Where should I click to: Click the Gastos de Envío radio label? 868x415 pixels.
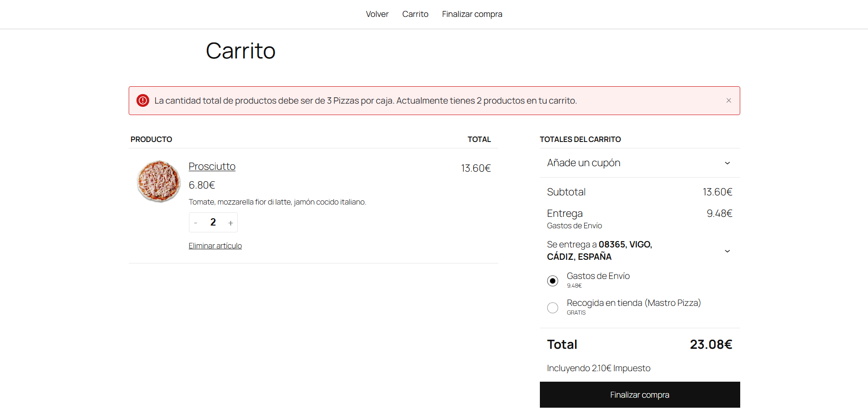point(598,276)
